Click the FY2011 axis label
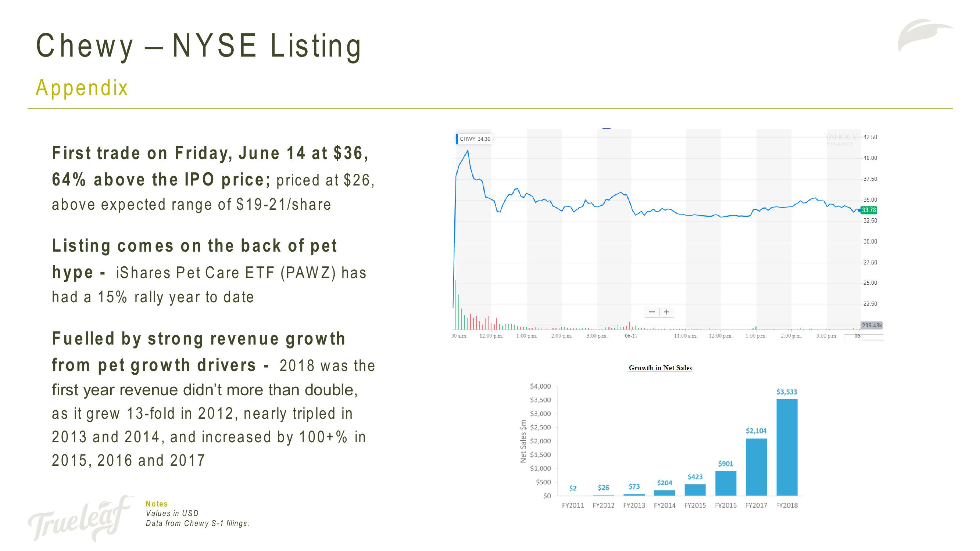980x551 pixels. coord(573,505)
